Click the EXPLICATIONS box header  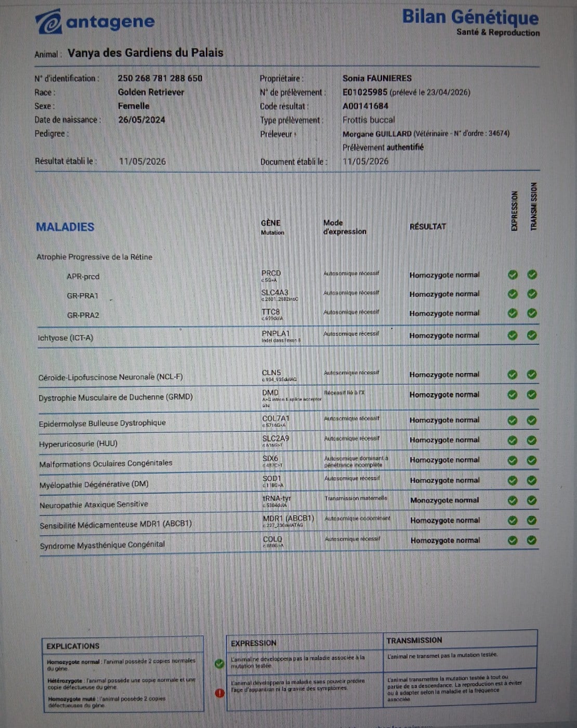[73, 646]
